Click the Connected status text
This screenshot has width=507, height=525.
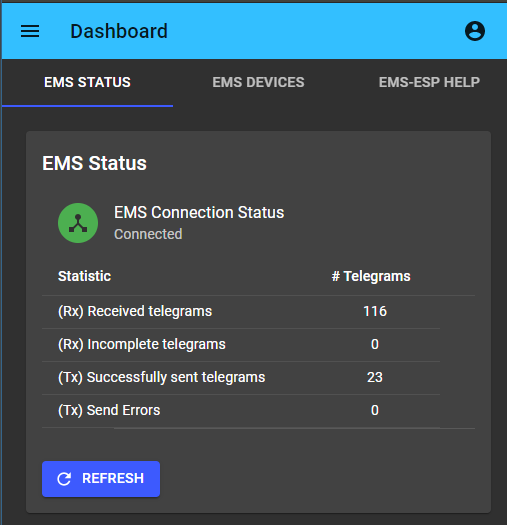[148, 234]
